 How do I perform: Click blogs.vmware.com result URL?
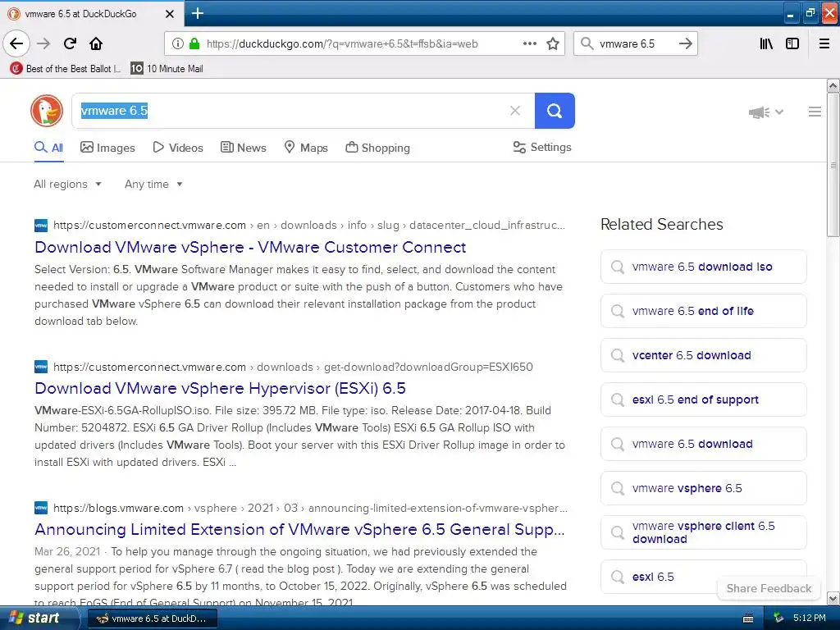(118, 508)
